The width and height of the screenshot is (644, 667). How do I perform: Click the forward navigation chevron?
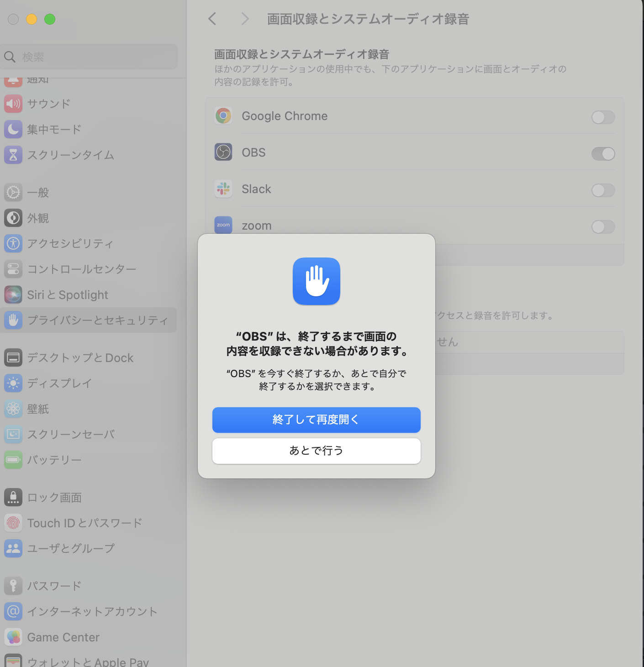click(245, 19)
